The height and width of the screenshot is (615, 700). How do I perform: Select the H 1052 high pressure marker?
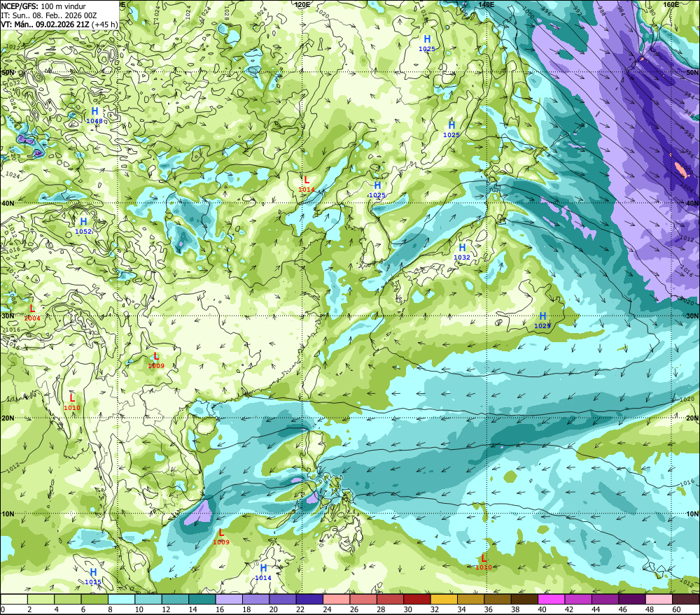click(83, 225)
